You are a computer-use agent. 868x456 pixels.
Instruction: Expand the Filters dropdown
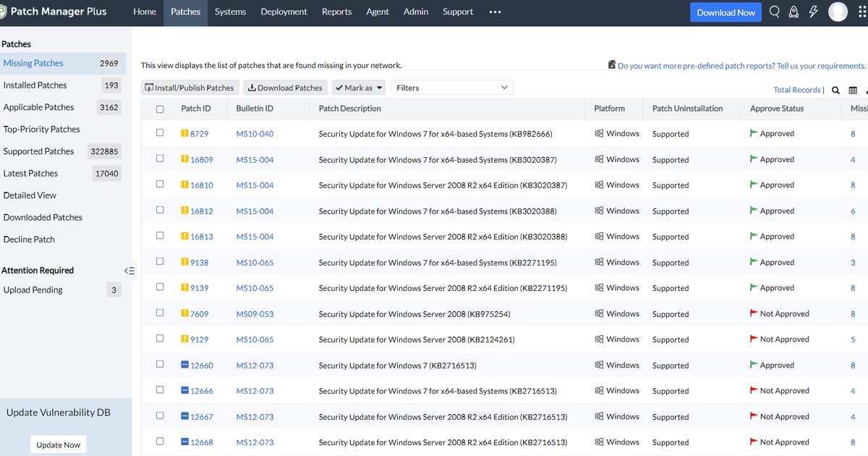click(x=452, y=88)
